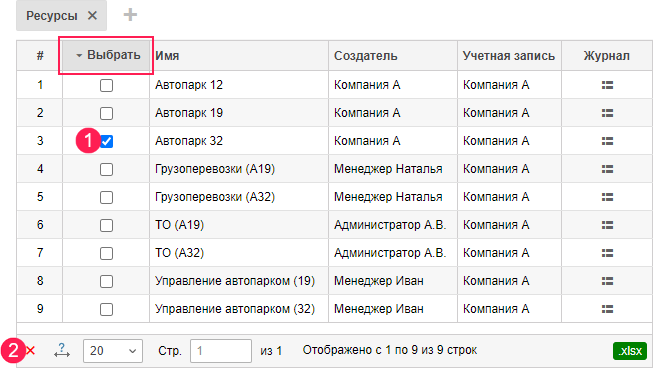
Task: Tick the checkbox for ТО (А19)
Action: pos(106,225)
